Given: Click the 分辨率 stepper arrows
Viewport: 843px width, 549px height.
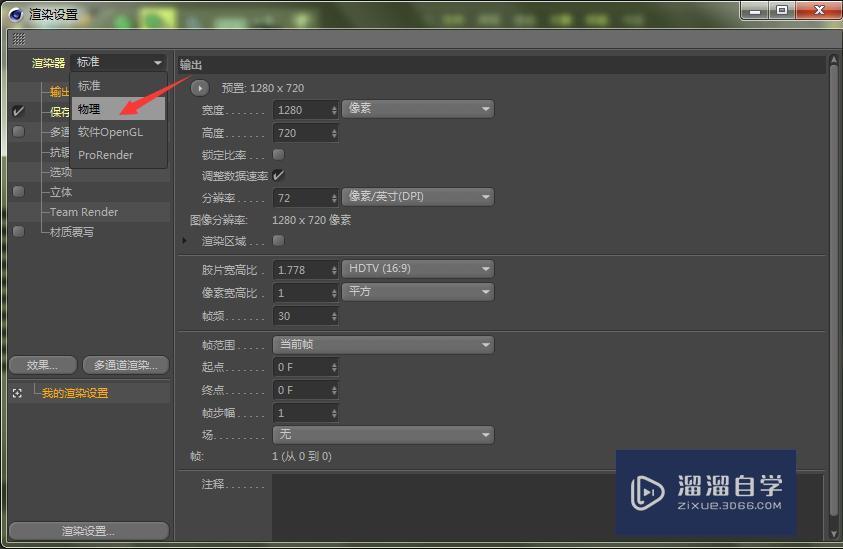Looking at the screenshot, I should (x=334, y=198).
